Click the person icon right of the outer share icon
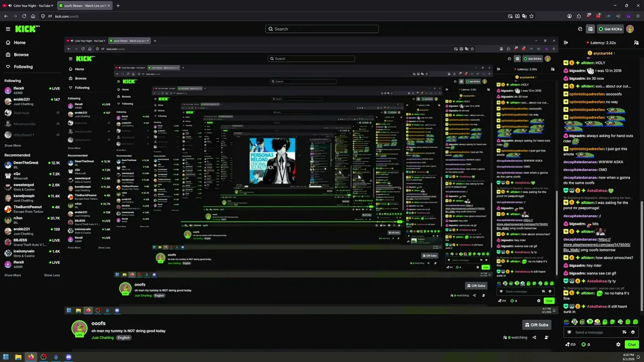The image size is (644, 362). coord(546,338)
